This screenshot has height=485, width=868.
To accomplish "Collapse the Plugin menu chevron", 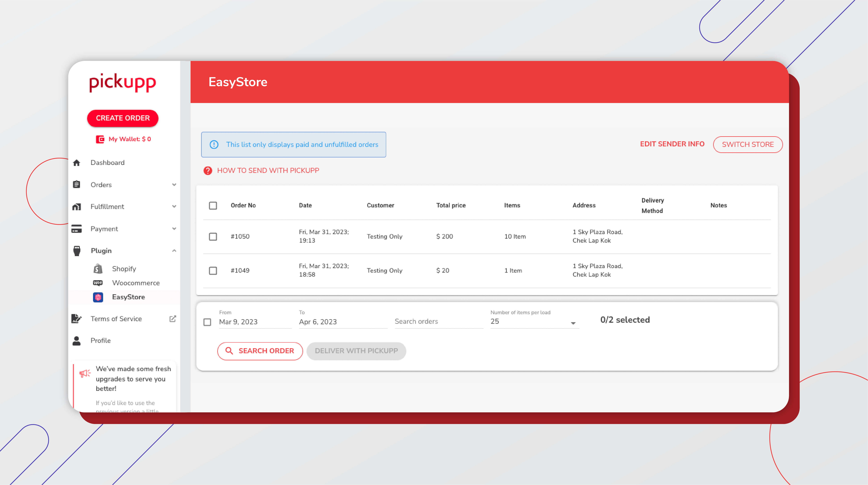I will (174, 251).
